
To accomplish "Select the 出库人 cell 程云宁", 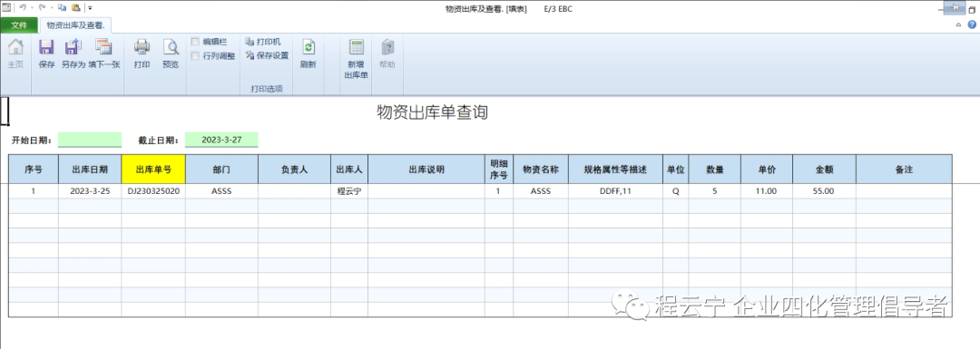I will click(x=349, y=191).
